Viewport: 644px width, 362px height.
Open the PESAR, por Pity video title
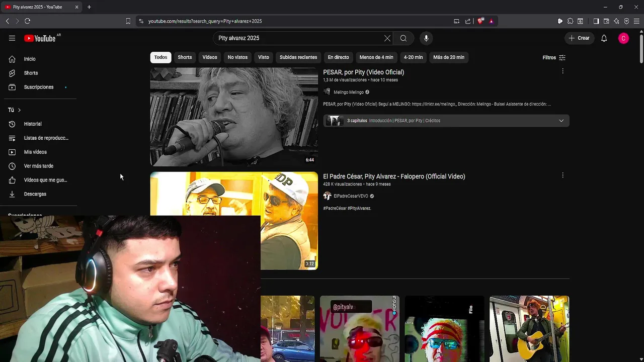[x=363, y=72]
